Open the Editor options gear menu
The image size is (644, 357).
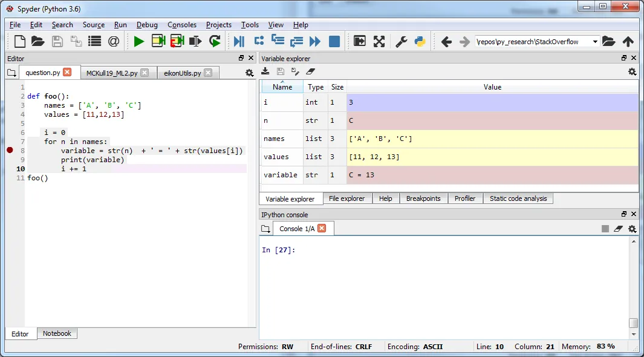[x=249, y=73]
